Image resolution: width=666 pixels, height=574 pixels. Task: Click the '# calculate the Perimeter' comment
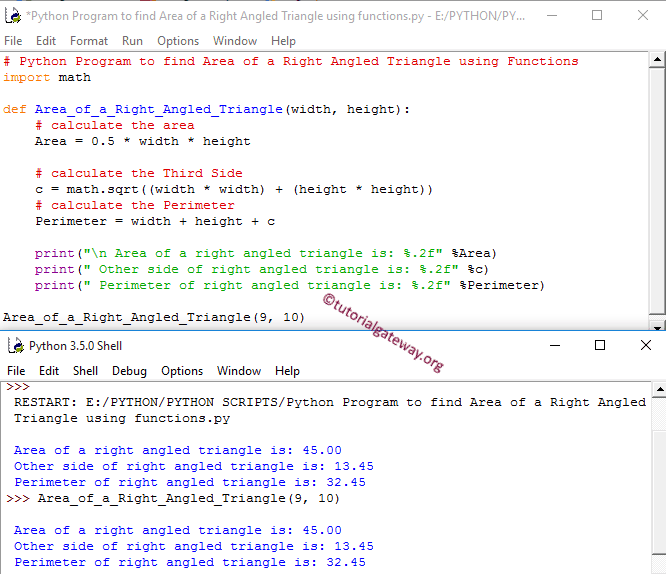click(135, 205)
